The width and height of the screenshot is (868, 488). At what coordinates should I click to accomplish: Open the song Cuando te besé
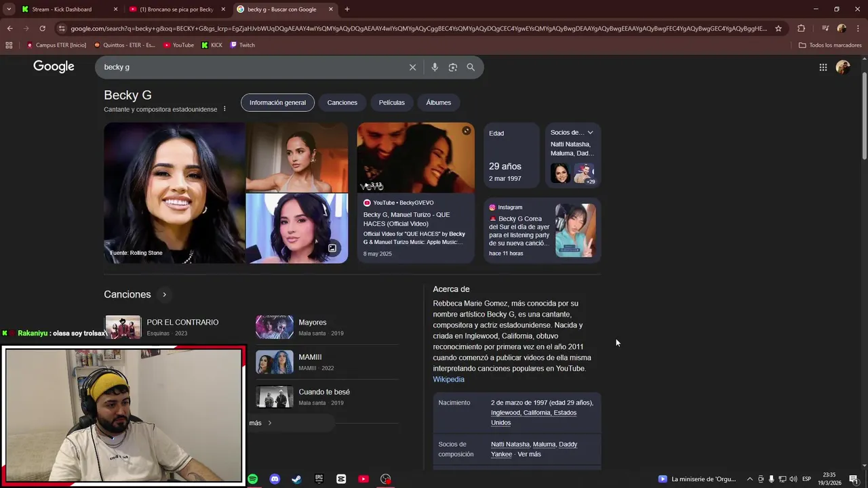324,392
